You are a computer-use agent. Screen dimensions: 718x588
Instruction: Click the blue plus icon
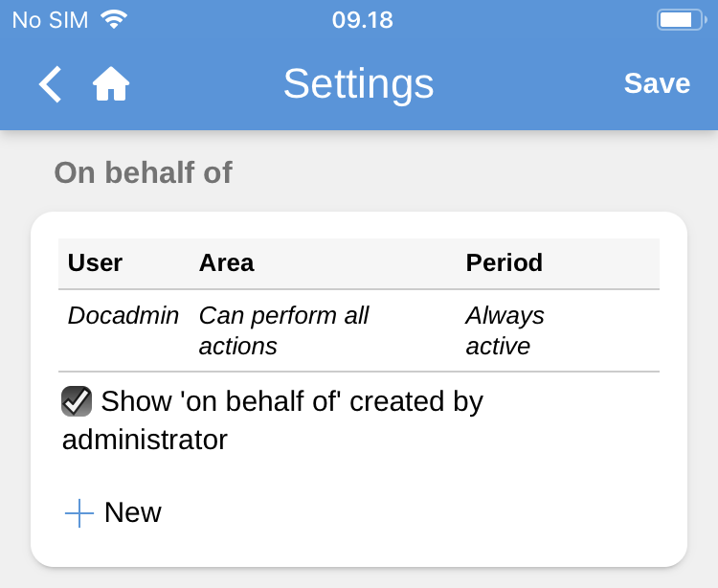pyautogui.click(x=79, y=513)
